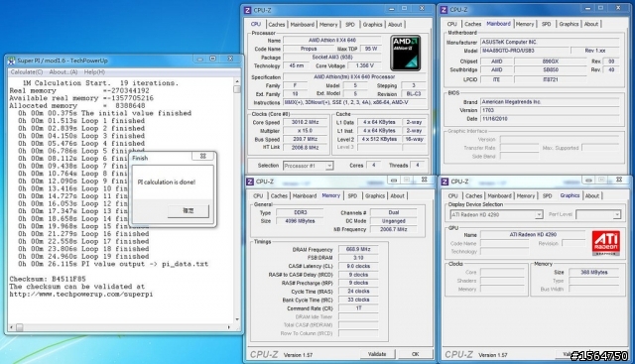
Task: Select CPU tab in Mainboard window
Action: tap(452, 24)
